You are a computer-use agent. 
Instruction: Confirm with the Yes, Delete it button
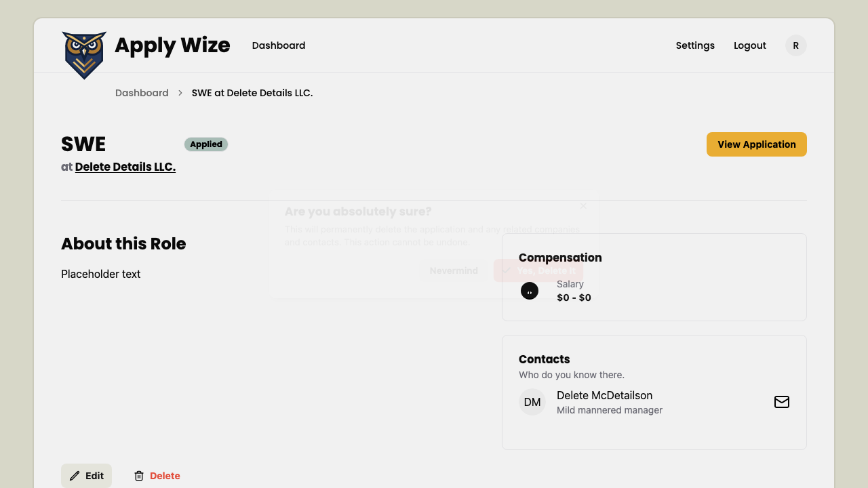tap(538, 270)
